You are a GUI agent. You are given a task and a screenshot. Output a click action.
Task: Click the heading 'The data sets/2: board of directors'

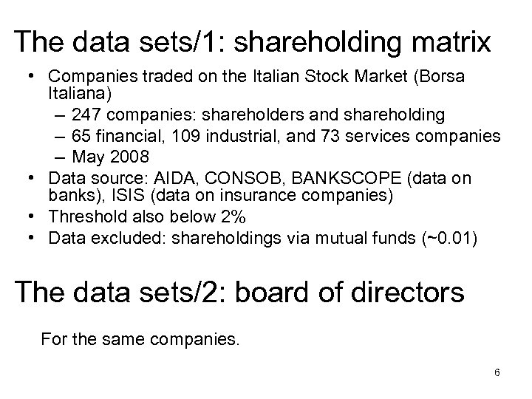click(239, 292)
